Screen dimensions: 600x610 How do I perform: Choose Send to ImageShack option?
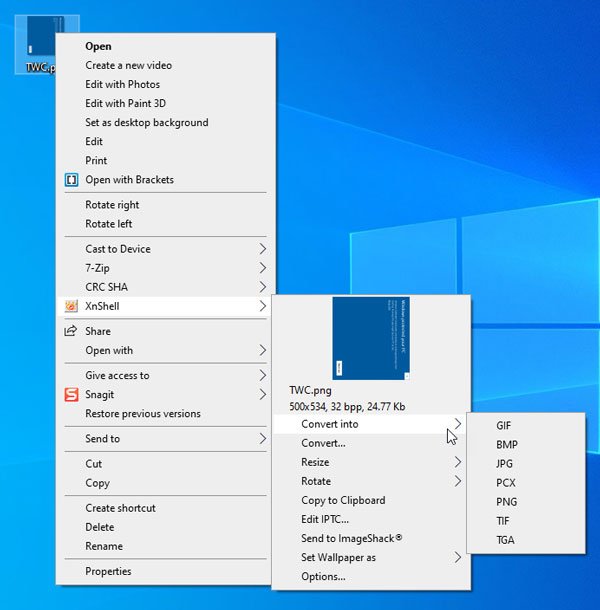coord(351,538)
